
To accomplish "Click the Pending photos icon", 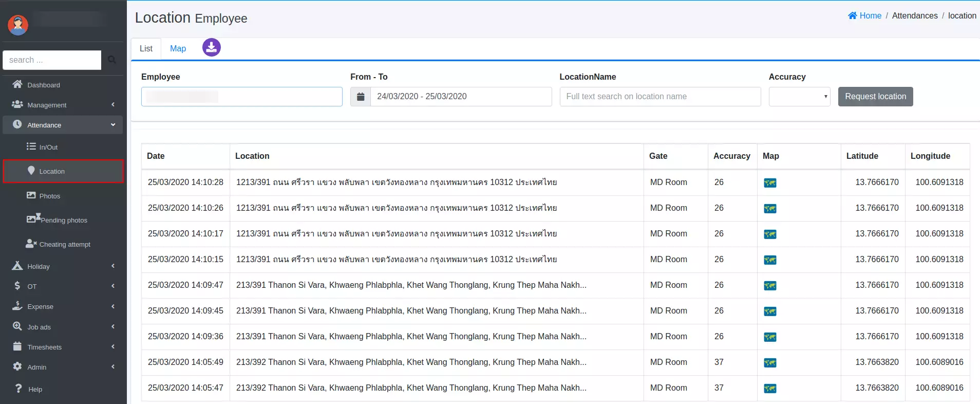I will tap(33, 218).
